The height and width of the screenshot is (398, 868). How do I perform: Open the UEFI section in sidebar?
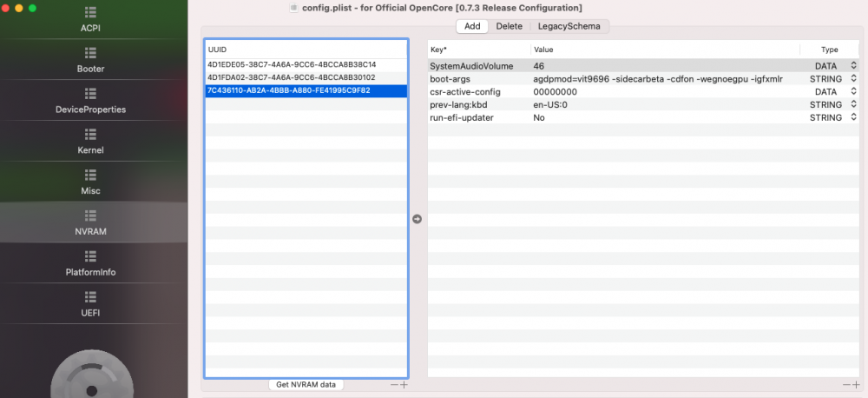pyautogui.click(x=90, y=304)
